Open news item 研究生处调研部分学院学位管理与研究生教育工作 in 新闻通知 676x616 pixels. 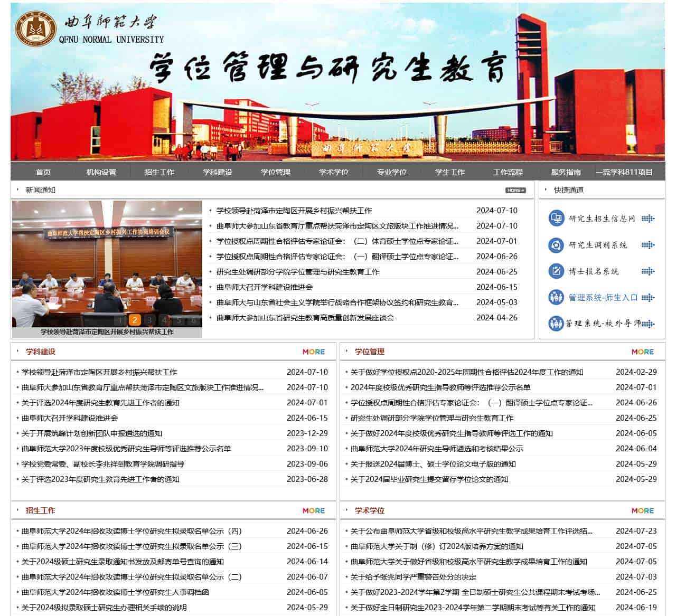(x=298, y=272)
